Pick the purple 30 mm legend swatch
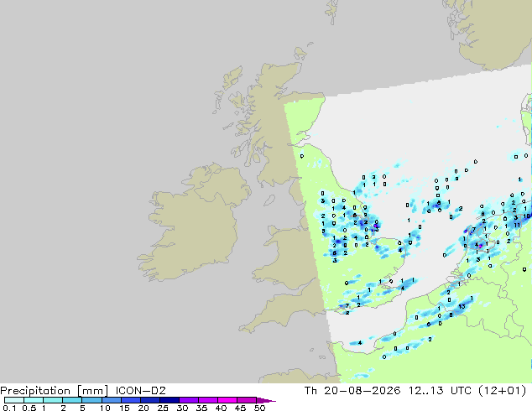Image resolution: width=532 pixels, height=411 pixels. (x=189, y=400)
